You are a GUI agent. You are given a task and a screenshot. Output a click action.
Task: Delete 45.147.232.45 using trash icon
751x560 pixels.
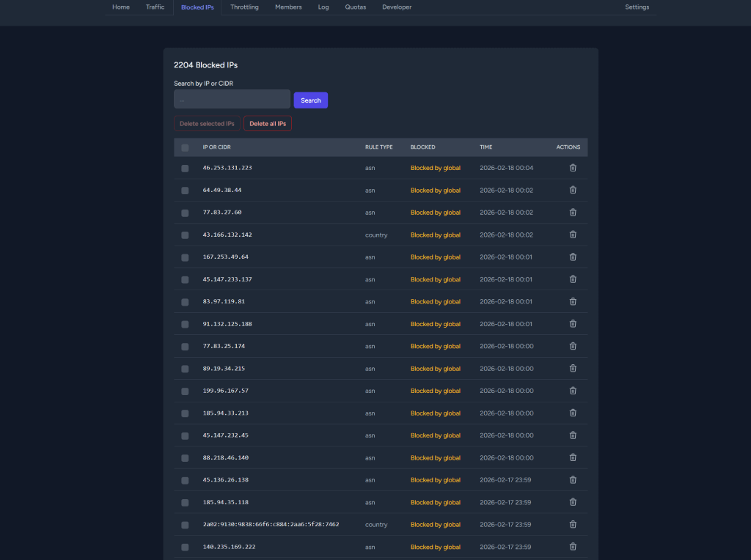[573, 435]
